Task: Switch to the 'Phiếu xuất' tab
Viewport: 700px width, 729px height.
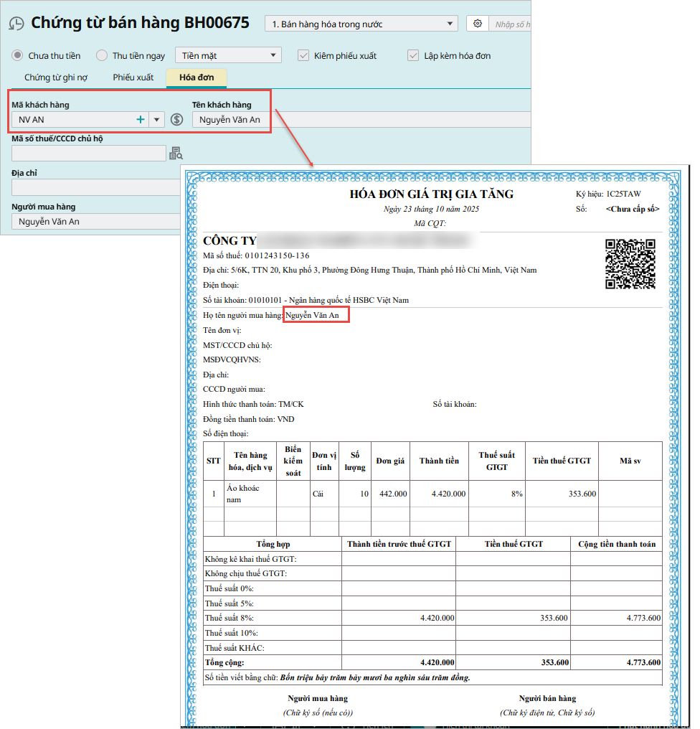Action: 133,77
